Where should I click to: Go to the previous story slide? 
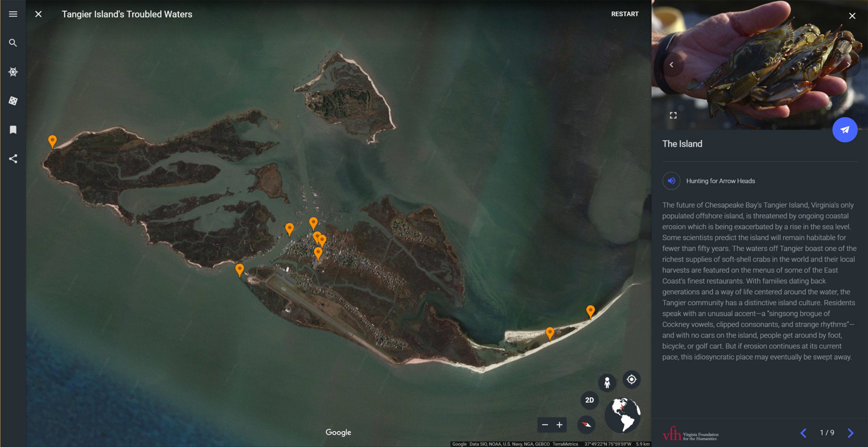pyautogui.click(x=803, y=432)
